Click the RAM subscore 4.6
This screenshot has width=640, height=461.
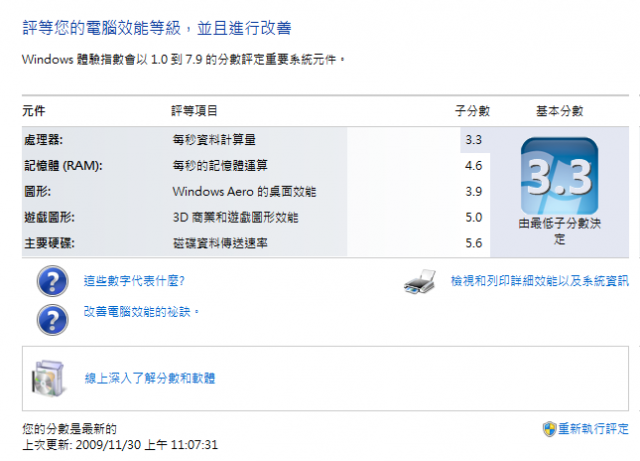pyautogui.click(x=473, y=166)
